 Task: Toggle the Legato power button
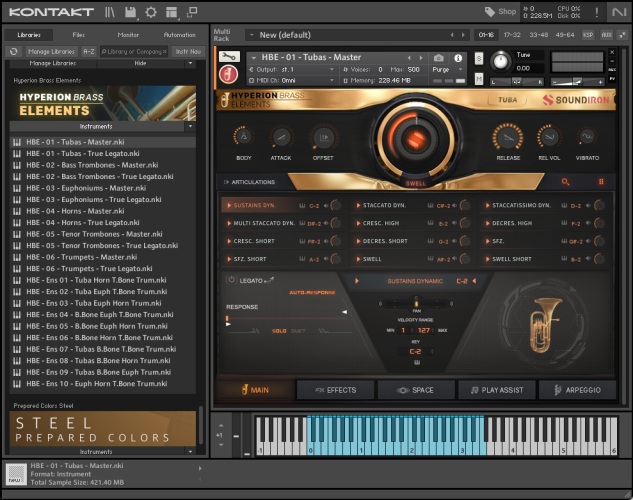[x=231, y=280]
